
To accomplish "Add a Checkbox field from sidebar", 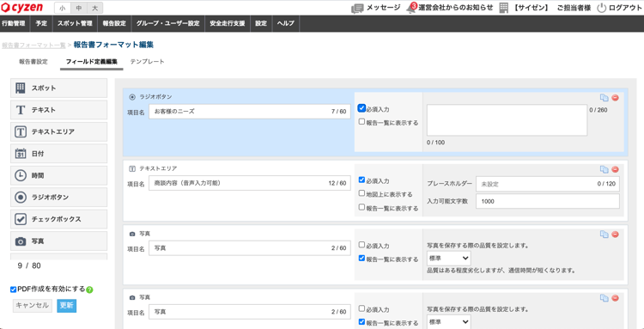I will [58, 219].
